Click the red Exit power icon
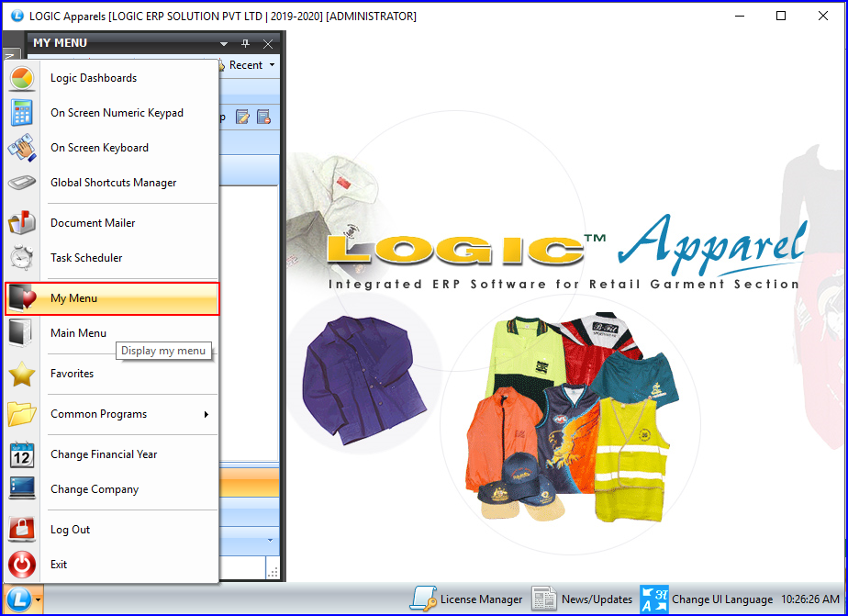Screen dimensions: 848x616 coord(22,565)
